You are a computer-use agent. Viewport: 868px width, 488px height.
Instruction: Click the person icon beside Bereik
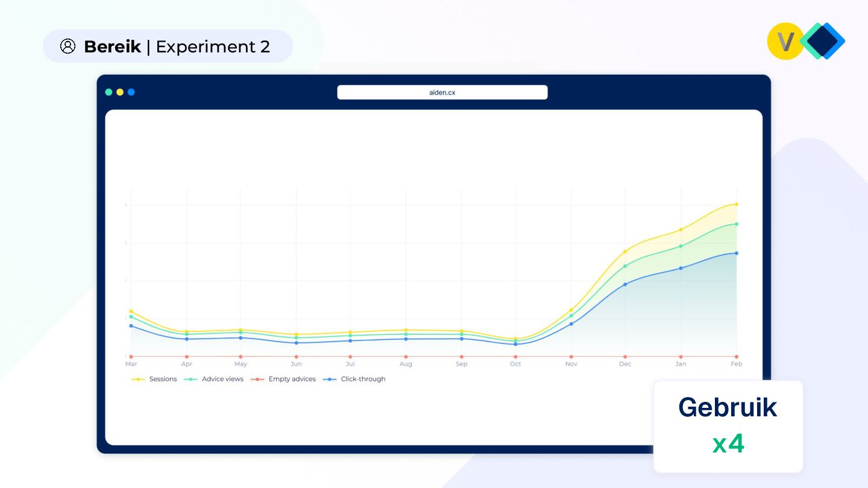(68, 46)
